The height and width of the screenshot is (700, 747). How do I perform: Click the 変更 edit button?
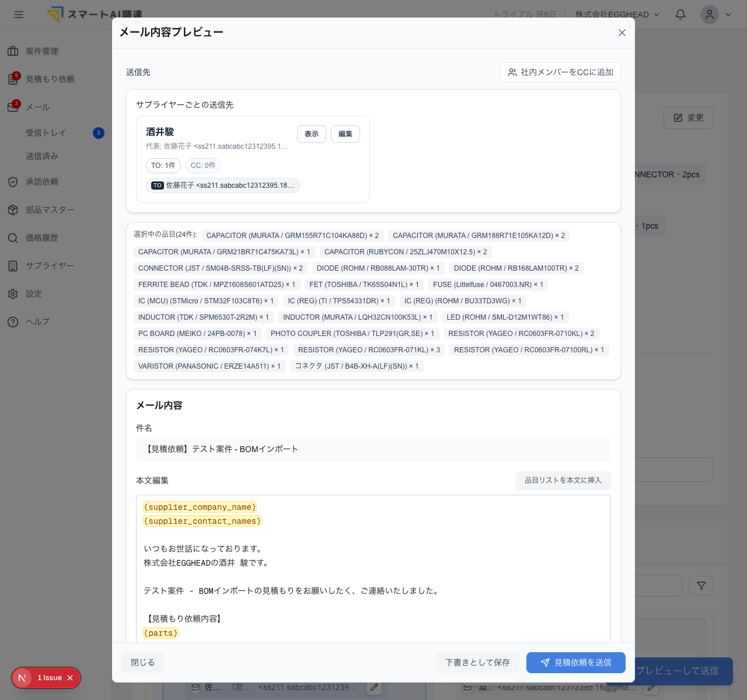click(689, 118)
